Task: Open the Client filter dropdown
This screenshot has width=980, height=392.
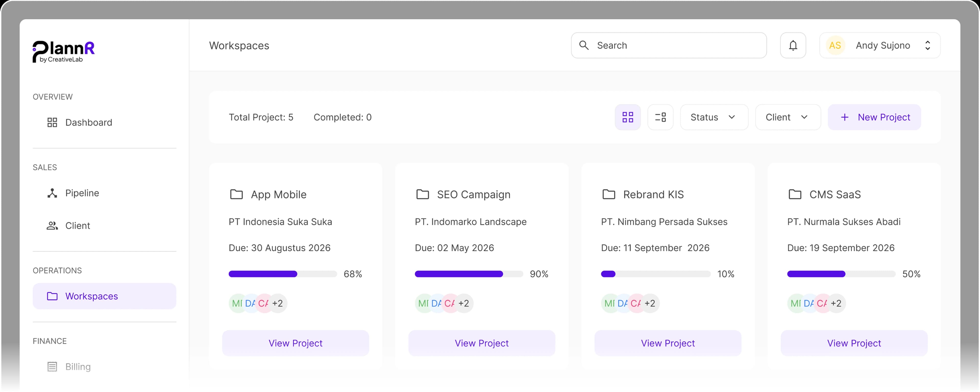Action: (788, 117)
